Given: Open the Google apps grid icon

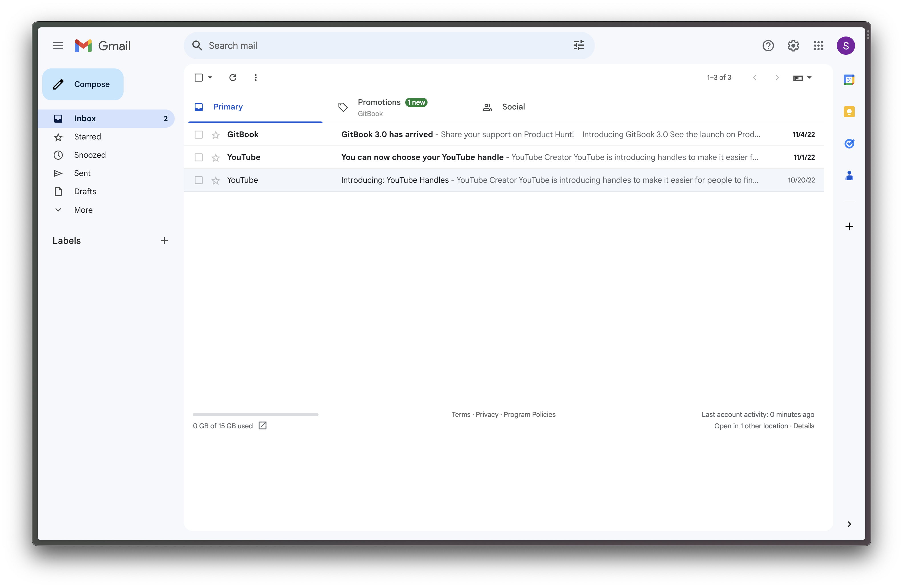Looking at the screenshot, I should click(818, 46).
